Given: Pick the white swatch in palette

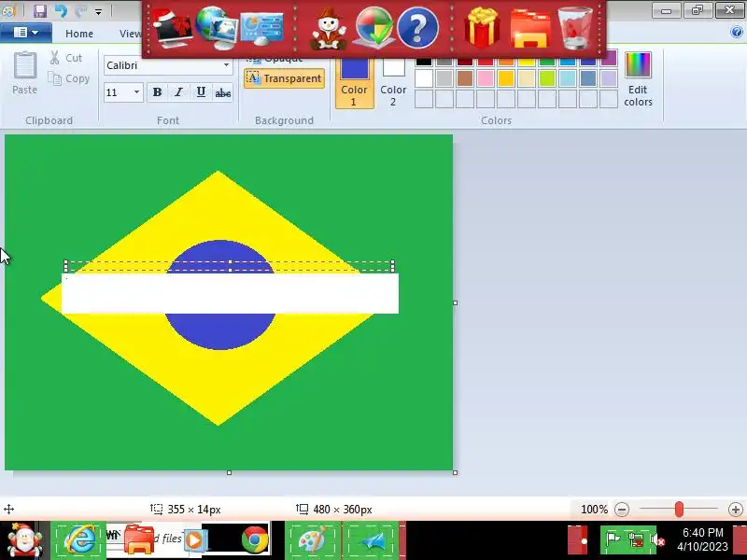Looking at the screenshot, I should tap(424, 78).
